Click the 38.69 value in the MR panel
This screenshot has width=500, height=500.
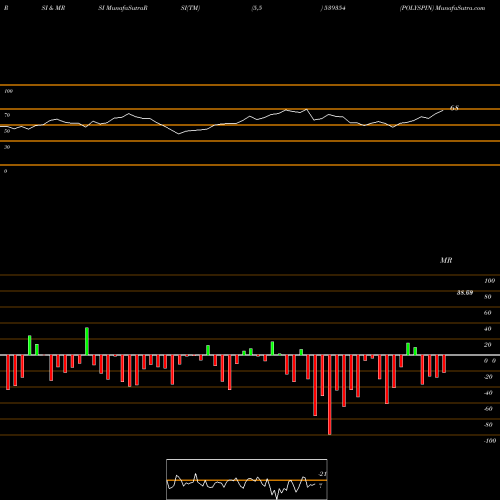point(465,293)
